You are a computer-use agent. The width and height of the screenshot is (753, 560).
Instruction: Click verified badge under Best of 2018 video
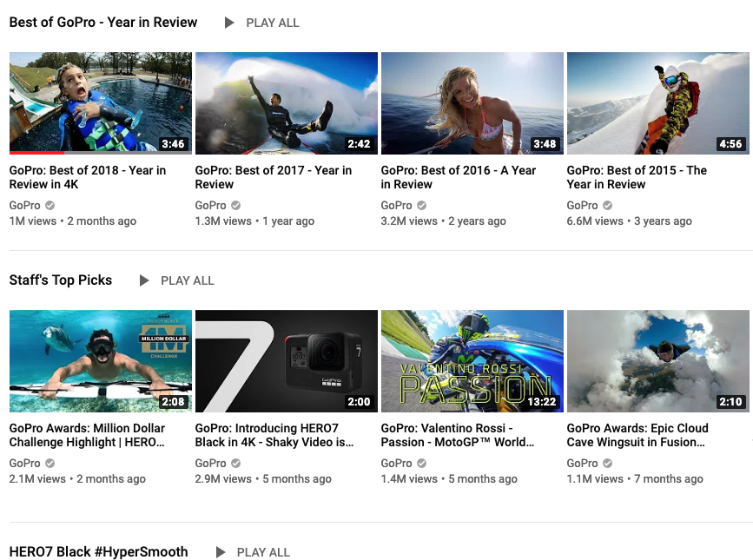[50, 206]
